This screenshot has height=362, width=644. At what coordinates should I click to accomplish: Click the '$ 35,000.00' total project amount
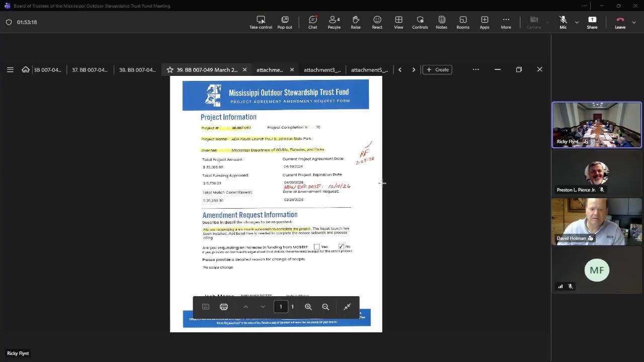point(213,167)
